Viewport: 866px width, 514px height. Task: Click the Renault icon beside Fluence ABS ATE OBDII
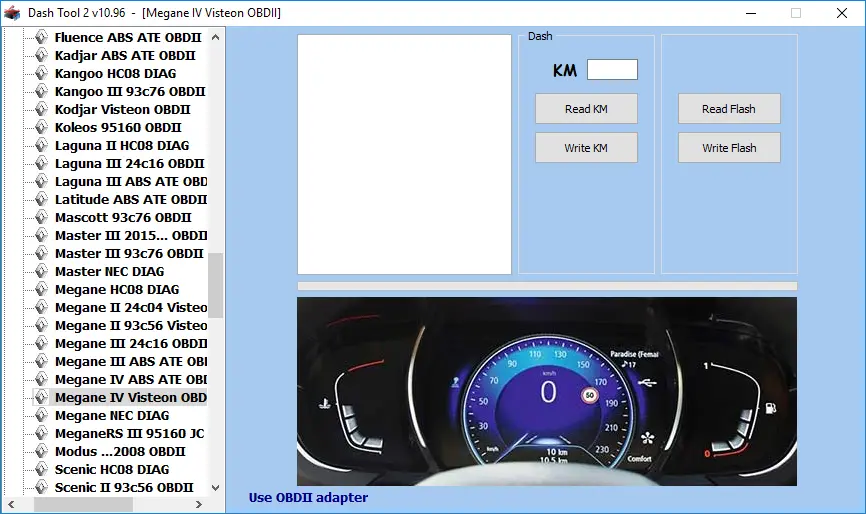click(41, 37)
